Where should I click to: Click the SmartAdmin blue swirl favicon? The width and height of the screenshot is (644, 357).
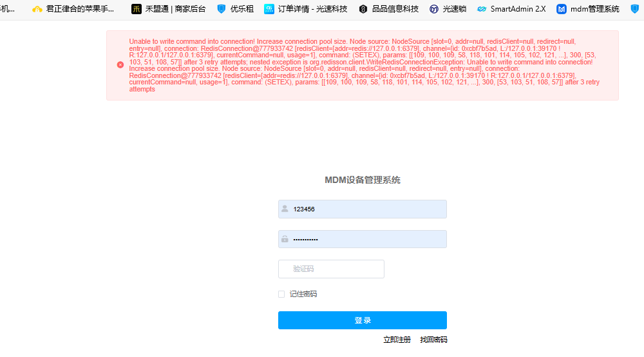[x=482, y=9]
